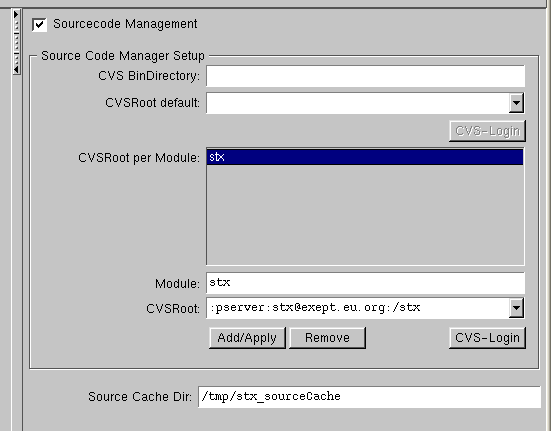This screenshot has height=431, width=551.
Task: Click the CVS-Login button beside Remove
Action: click(487, 338)
